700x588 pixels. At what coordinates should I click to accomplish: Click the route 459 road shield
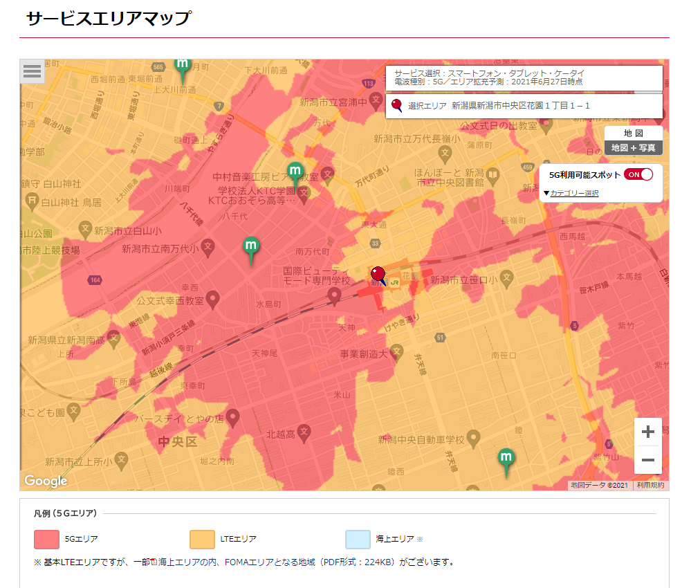click(x=528, y=167)
